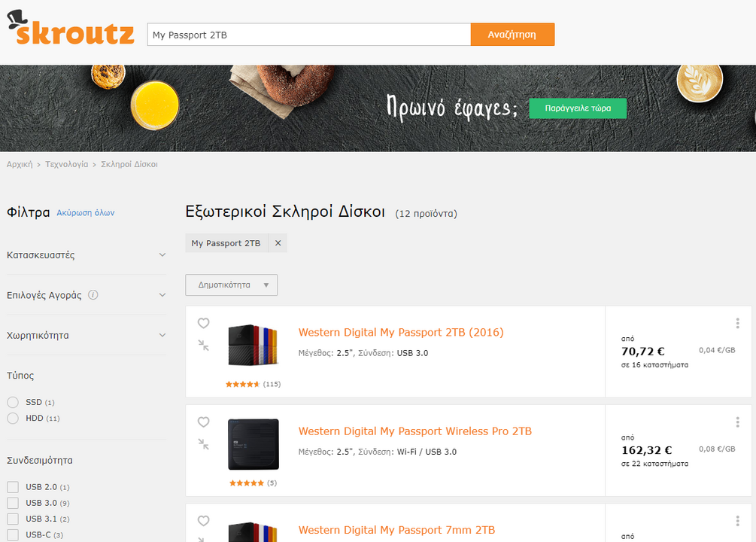Image resolution: width=756 pixels, height=542 pixels.
Task: Remove the My Passport 2TB filter tag
Action: (x=278, y=243)
